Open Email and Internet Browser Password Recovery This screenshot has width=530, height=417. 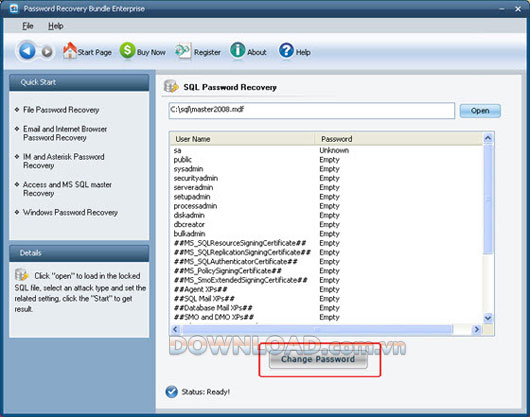click(x=65, y=133)
